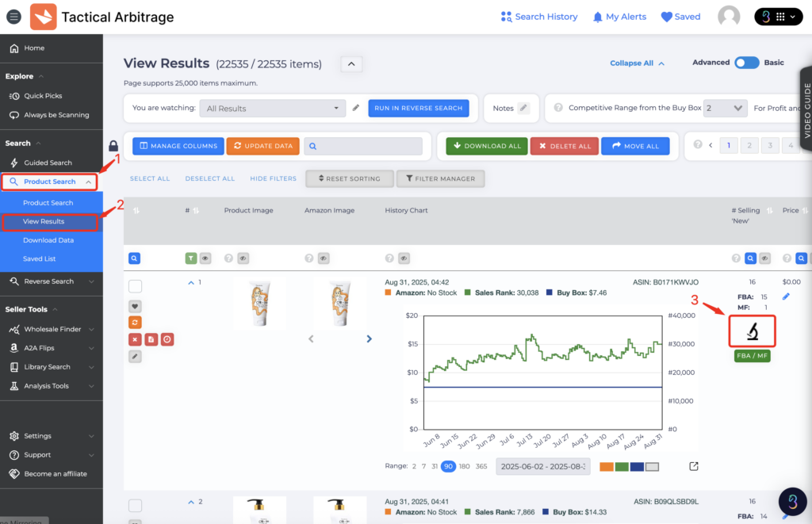Collapse the View Results header panel
The height and width of the screenshot is (524, 812).
point(351,64)
